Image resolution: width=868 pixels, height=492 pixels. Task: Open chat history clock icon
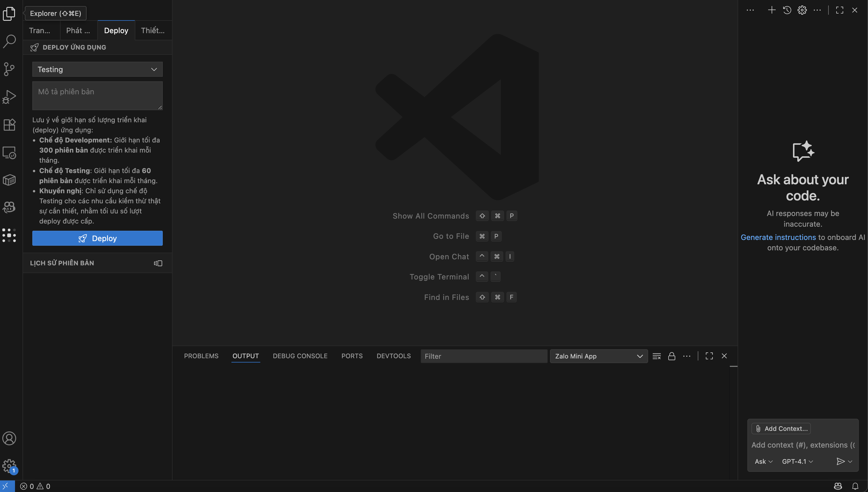click(787, 10)
